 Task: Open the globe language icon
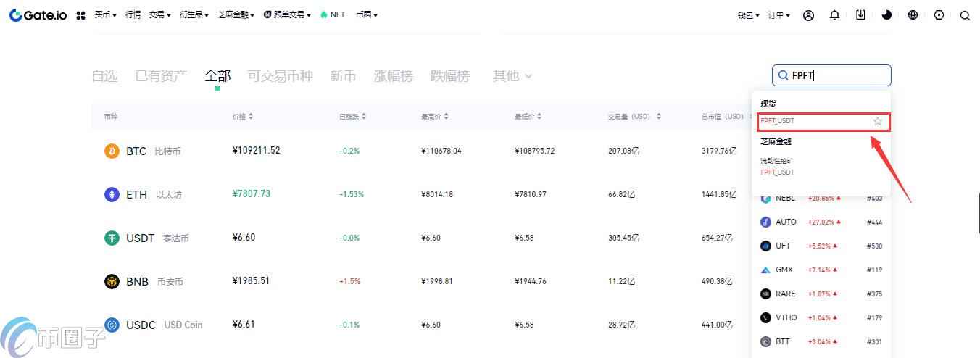pyautogui.click(x=913, y=15)
